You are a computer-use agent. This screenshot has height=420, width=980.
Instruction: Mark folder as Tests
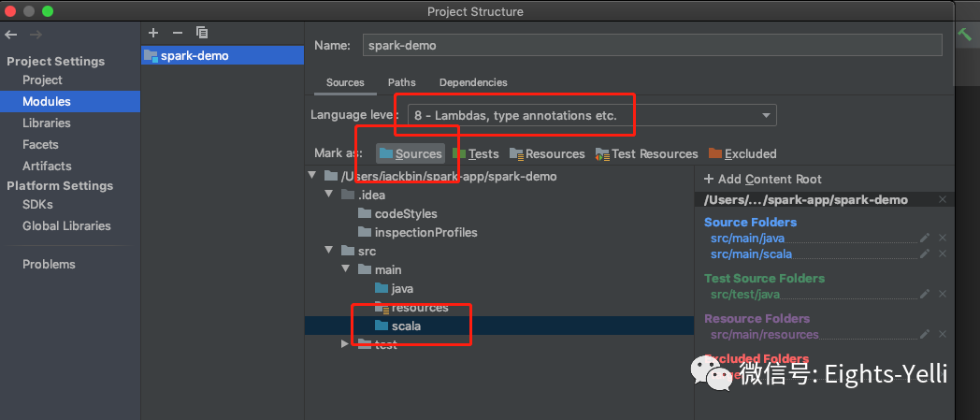click(x=476, y=153)
